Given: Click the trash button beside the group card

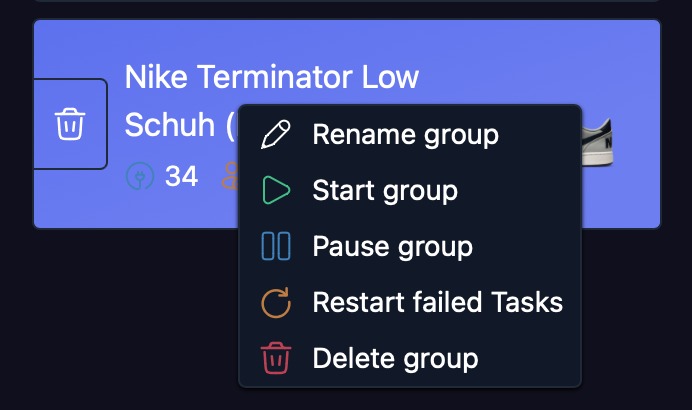Looking at the screenshot, I should pyautogui.click(x=69, y=124).
